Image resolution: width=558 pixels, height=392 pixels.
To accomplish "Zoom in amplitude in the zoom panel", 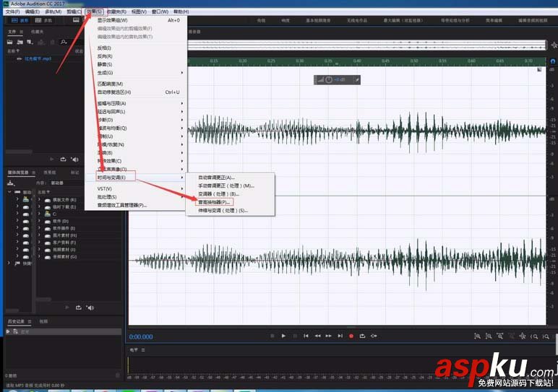I will 477,336.
